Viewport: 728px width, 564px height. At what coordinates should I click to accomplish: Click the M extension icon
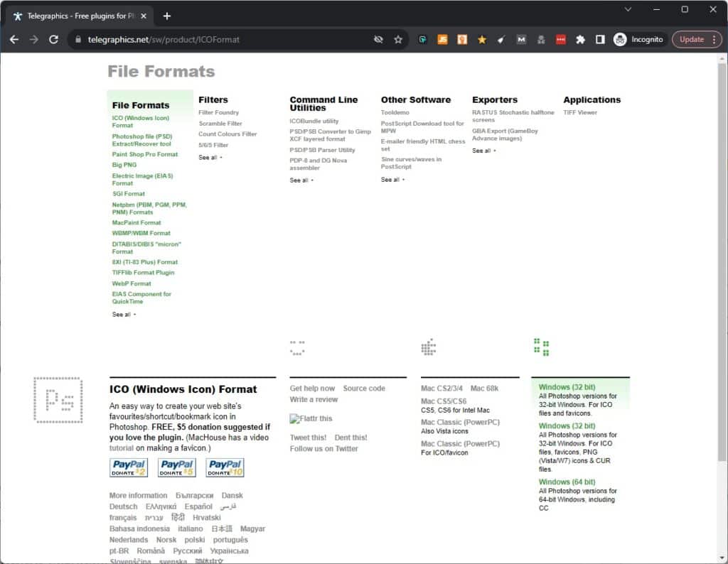pos(521,40)
